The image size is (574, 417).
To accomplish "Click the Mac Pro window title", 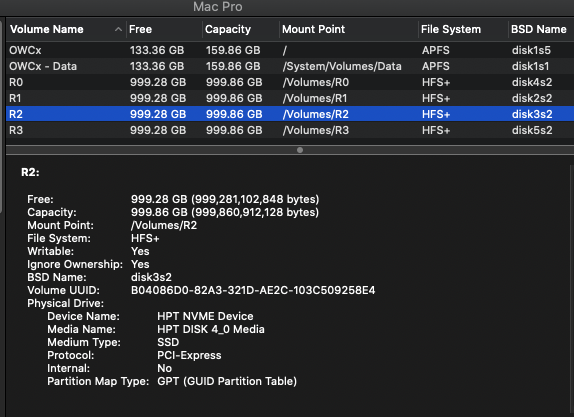I will pos(218,7).
